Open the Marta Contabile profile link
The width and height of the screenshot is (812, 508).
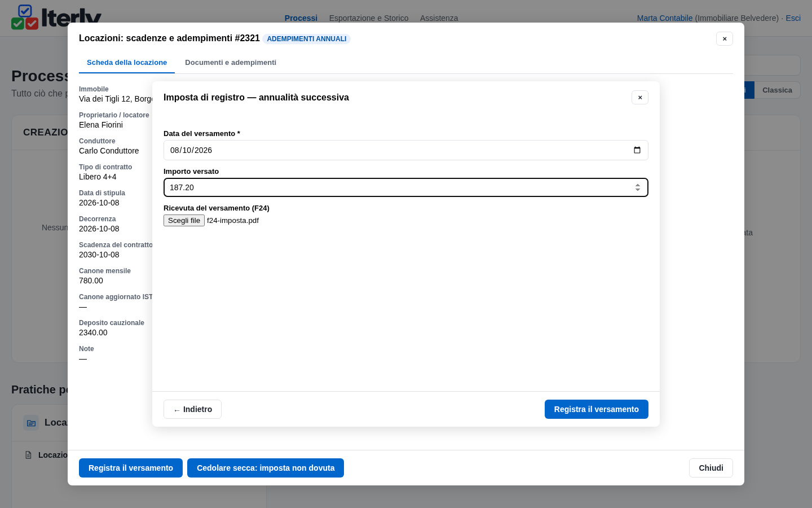[665, 18]
